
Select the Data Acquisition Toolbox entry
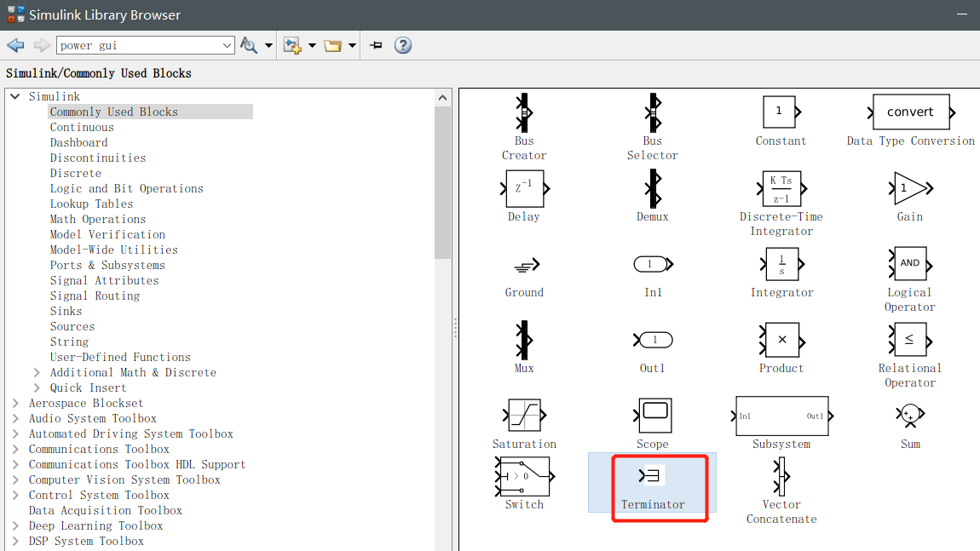coord(106,510)
